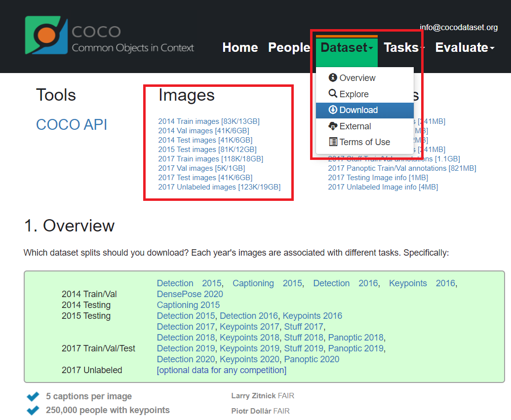Image resolution: width=511 pixels, height=420 pixels.
Task: Download 2014 Test images [41K/6GB]
Action: click(205, 140)
